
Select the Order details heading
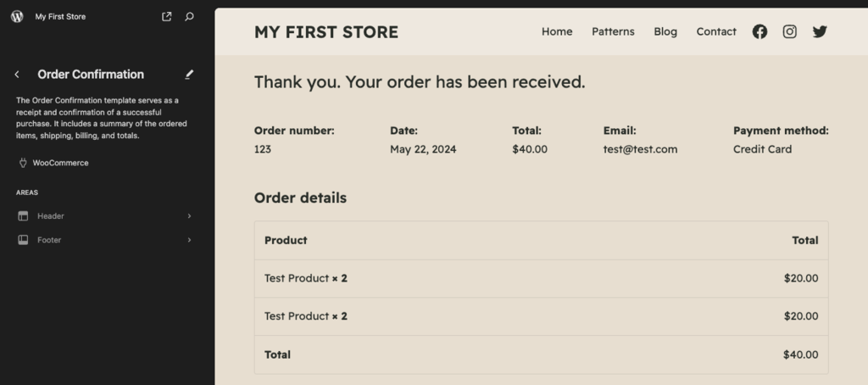coord(300,198)
